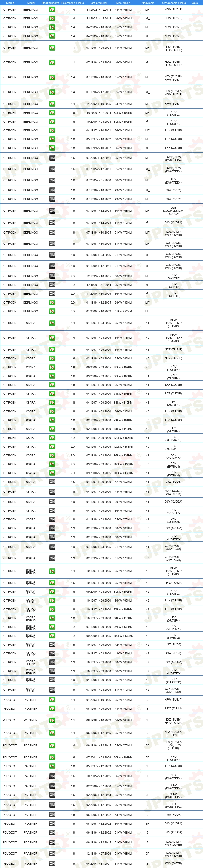Select the 02.1999 -> 03.2005 production years cell
This screenshot has width=203, height=868.
coord(98,558)
